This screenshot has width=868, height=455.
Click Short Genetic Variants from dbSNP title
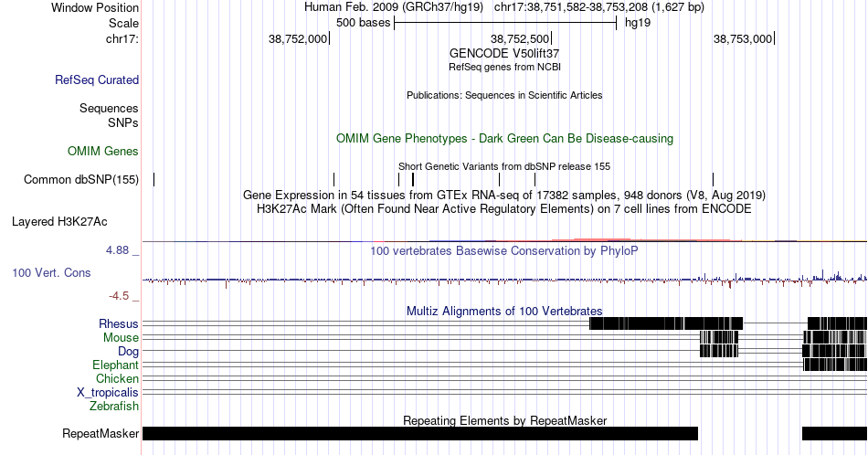[x=504, y=166]
